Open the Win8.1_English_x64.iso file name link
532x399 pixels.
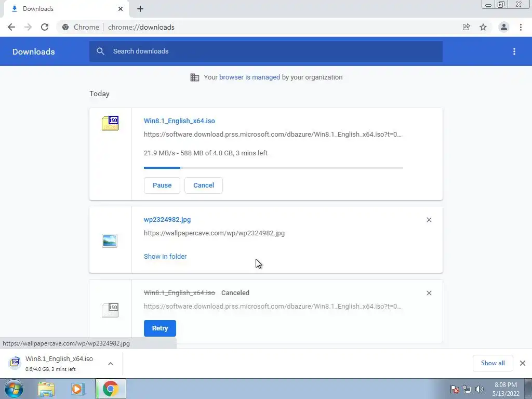pyautogui.click(x=179, y=121)
